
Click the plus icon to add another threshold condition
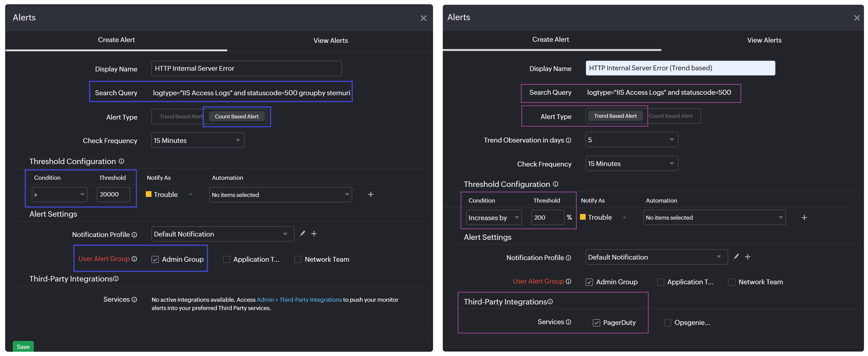click(371, 194)
